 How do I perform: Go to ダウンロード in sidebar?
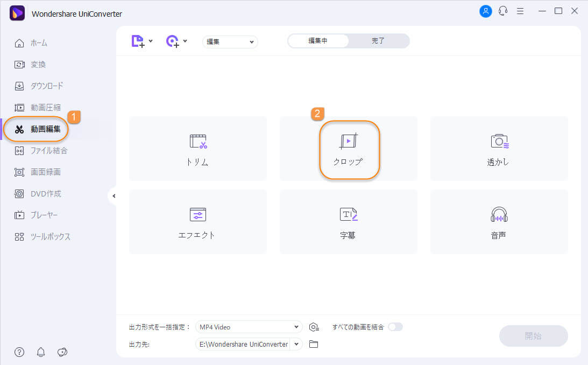39,86
